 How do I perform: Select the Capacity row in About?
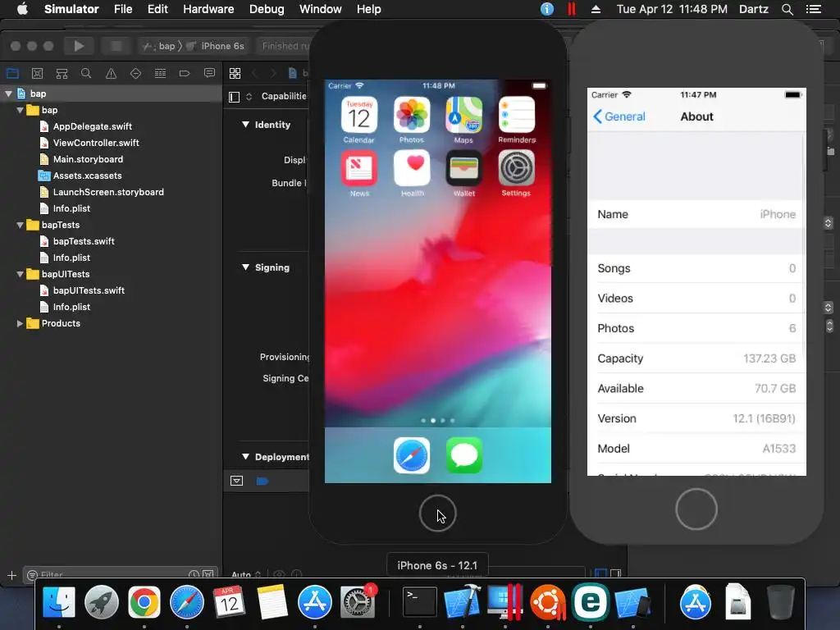coord(696,358)
